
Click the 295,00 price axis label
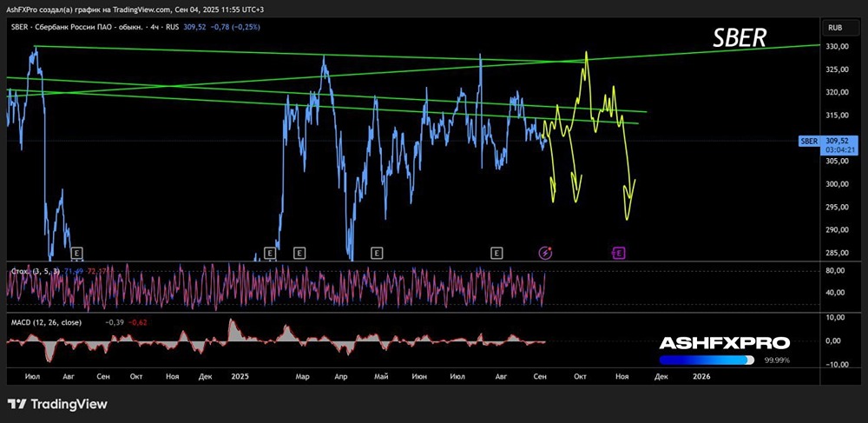coord(836,207)
